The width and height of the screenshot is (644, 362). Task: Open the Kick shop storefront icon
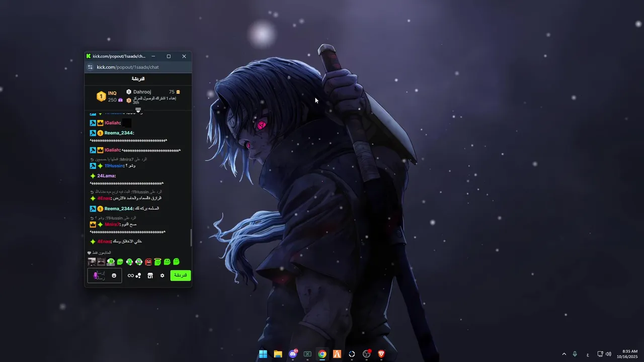pyautogui.click(x=150, y=276)
